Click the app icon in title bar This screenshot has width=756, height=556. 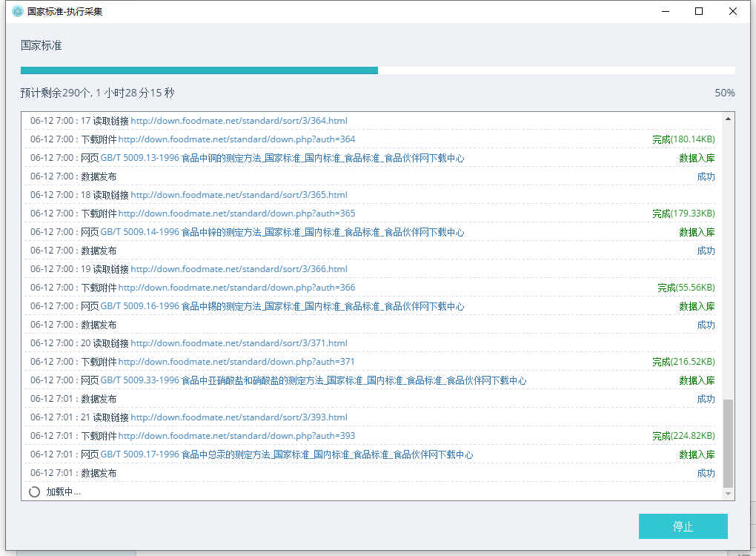(17, 11)
